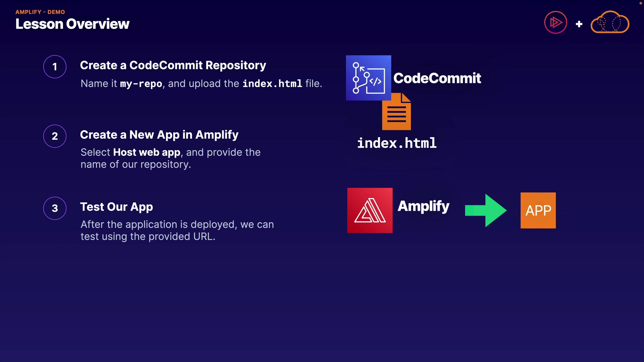Click the Amplify label text beside icon
The image size is (644, 362).
[x=423, y=206]
